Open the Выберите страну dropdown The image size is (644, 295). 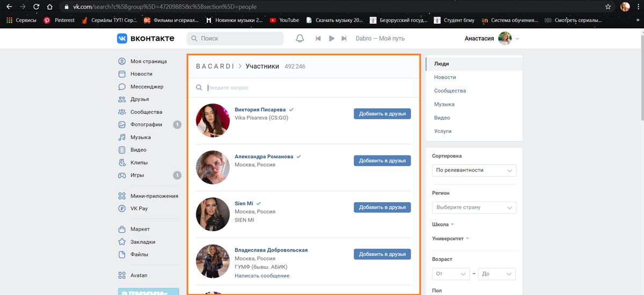tap(474, 207)
